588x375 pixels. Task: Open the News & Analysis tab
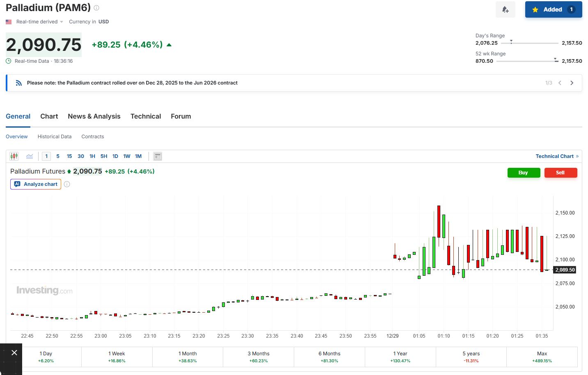point(94,117)
